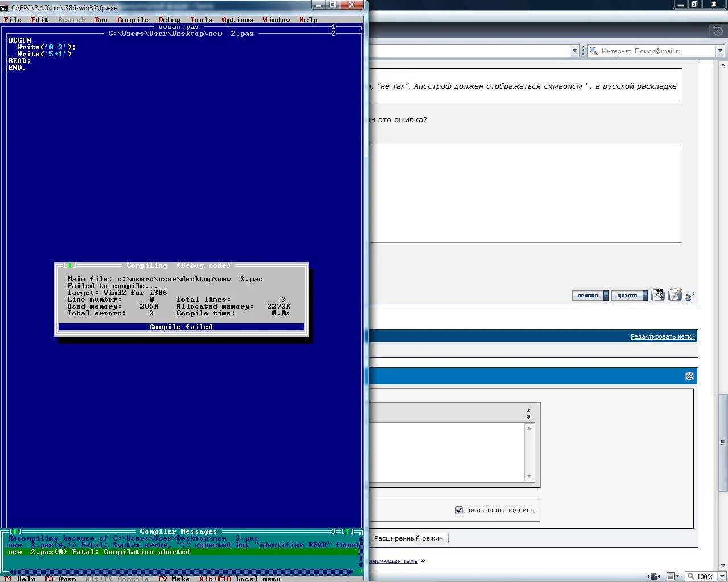Open the Tools menu
The width and height of the screenshot is (728, 582).
201,20
